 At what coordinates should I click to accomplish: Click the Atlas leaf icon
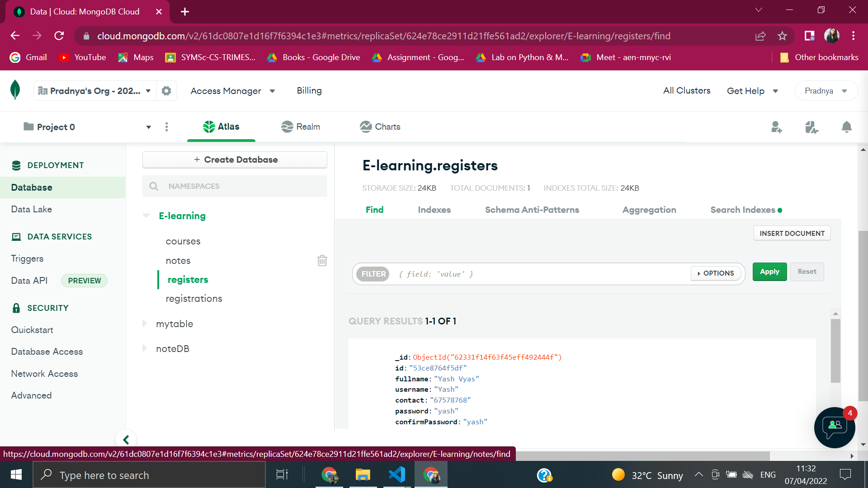(x=209, y=127)
